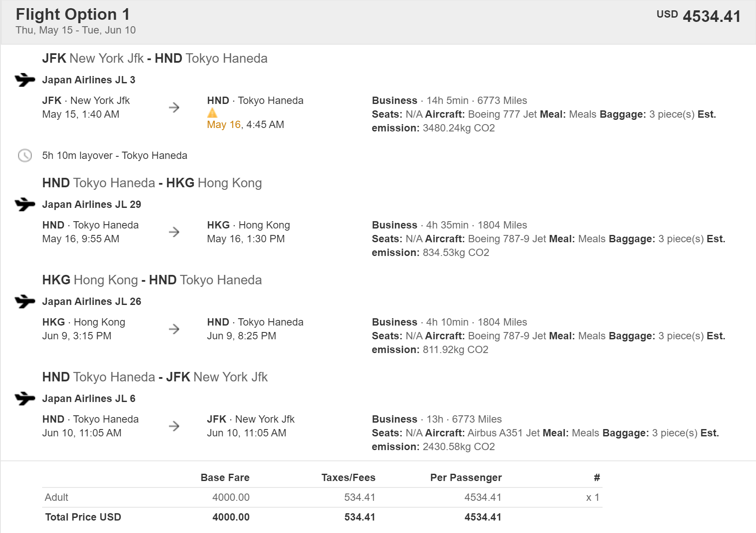The image size is (756, 533).
Task: Select the Japan Airlines JL 3 flight label
Action: 89,80
